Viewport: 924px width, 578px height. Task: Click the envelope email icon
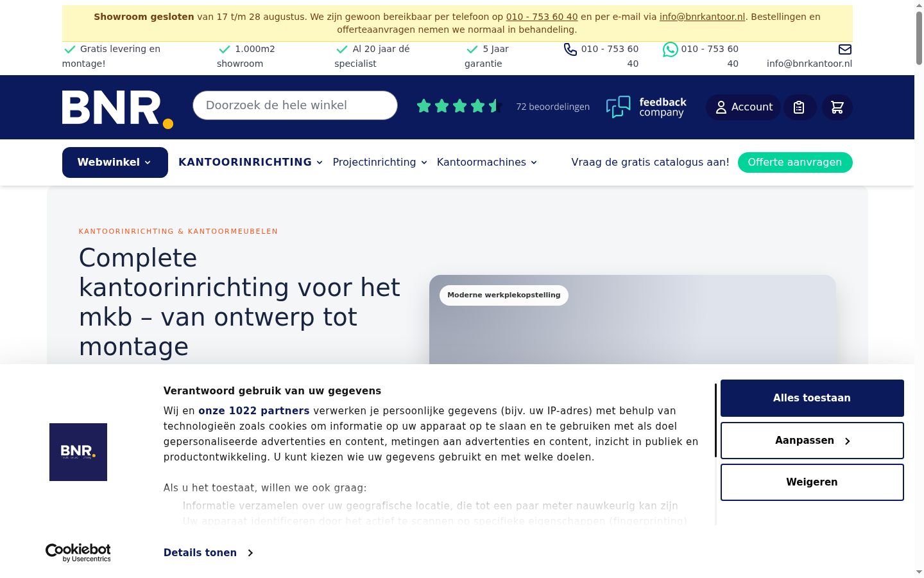(x=845, y=49)
